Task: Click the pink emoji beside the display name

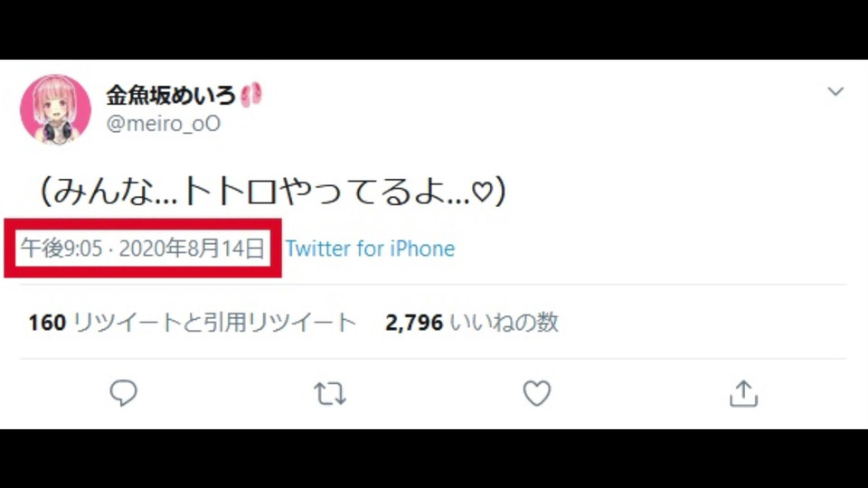Action: point(251,95)
